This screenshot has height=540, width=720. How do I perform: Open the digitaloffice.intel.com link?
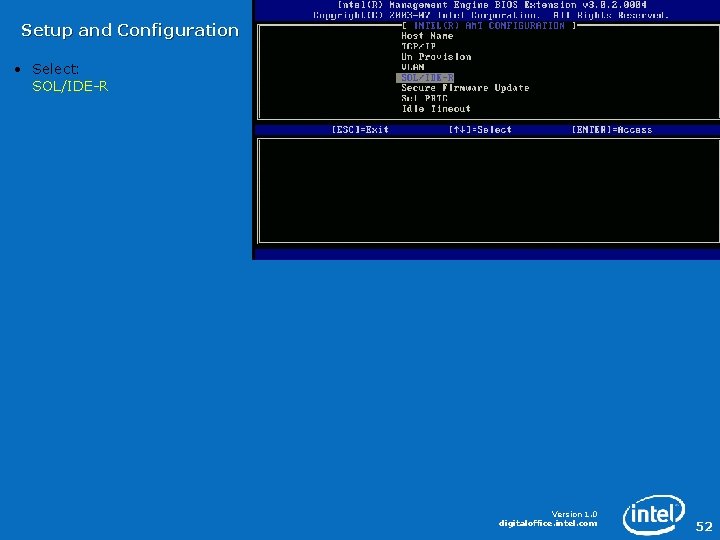548,523
